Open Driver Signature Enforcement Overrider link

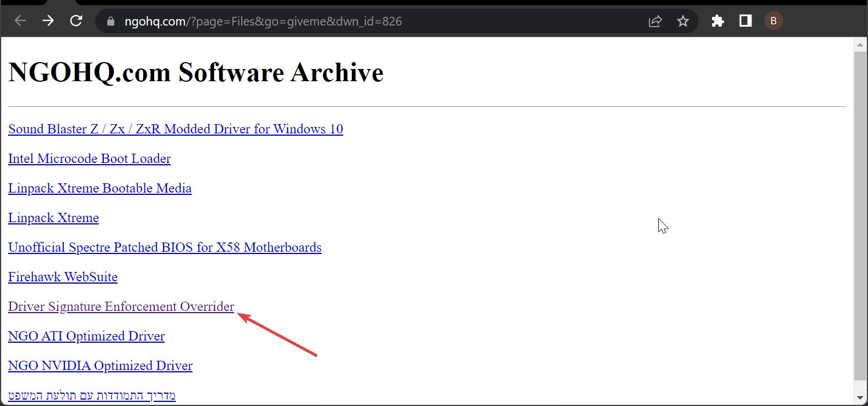[x=121, y=306]
